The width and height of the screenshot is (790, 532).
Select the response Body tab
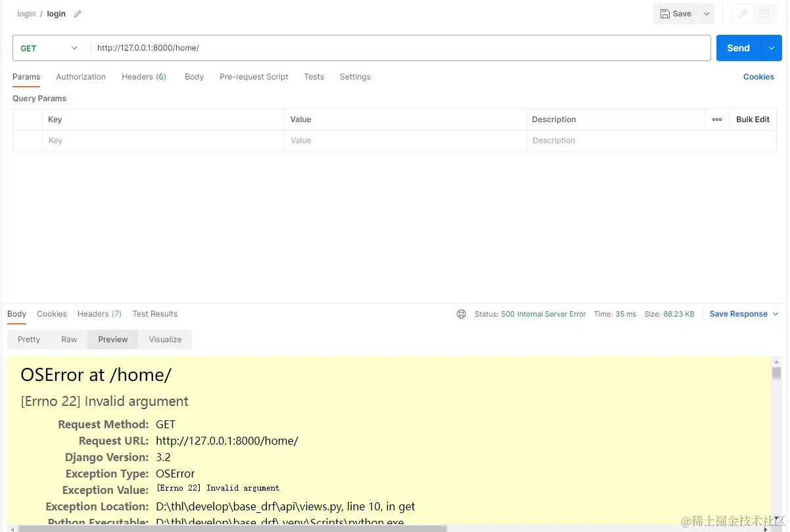point(16,314)
